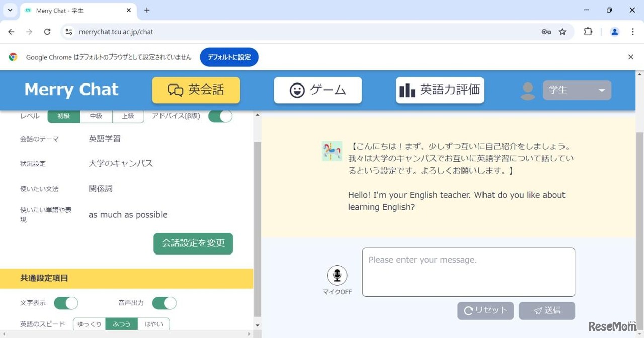This screenshot has width=644, height=338.
Task: Open Chrome three-dot menu
Action: coord(633,32)
